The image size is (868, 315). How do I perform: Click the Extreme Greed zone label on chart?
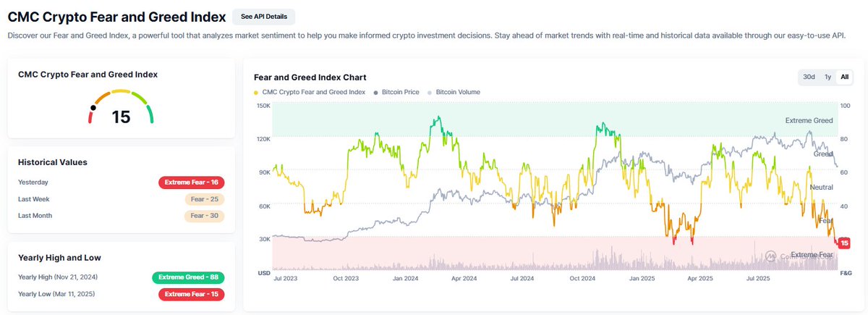click(809, 120)
